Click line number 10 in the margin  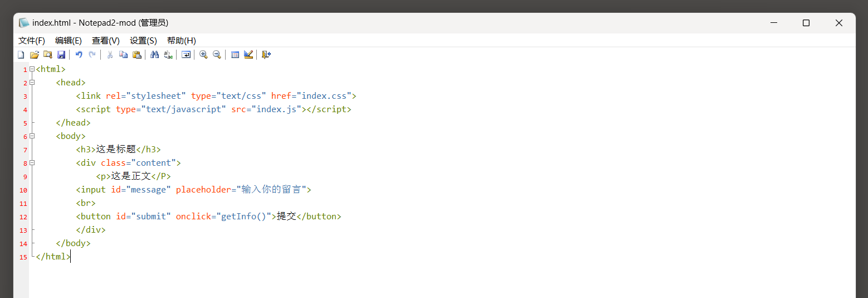click(x=23, y=190)
